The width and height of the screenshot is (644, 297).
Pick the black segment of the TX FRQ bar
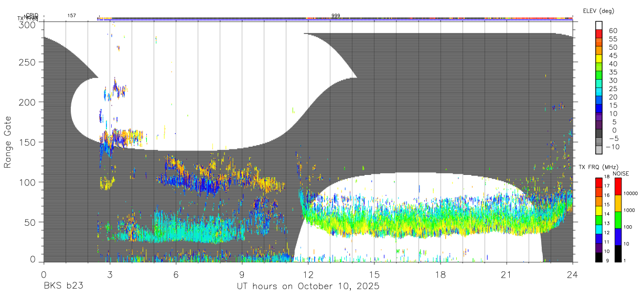(599, 257)
